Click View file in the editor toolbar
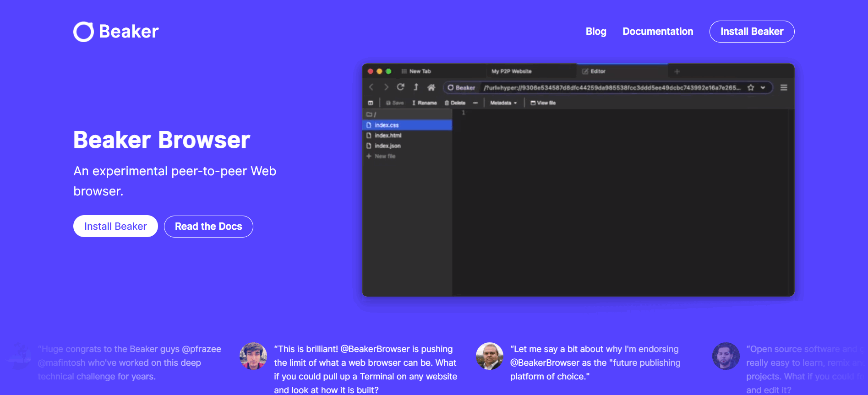Screen dimensions: 868x395 point(543,103)
